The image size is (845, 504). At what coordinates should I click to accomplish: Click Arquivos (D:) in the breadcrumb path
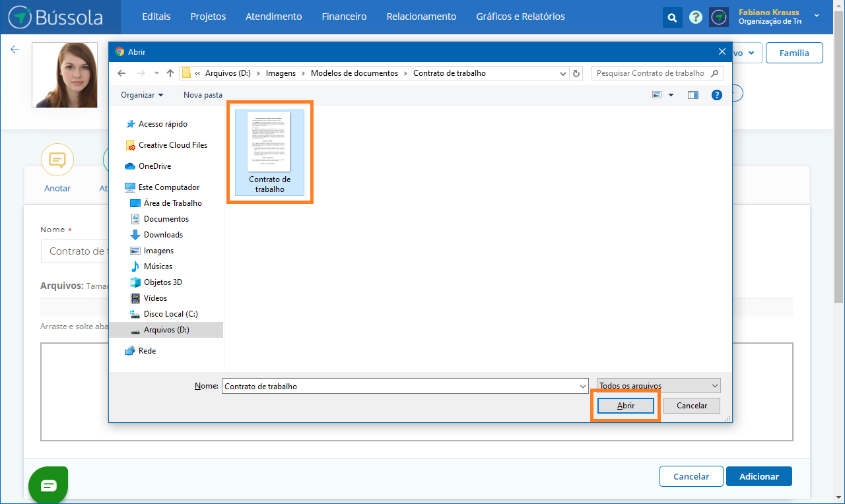tap(228, 73)
